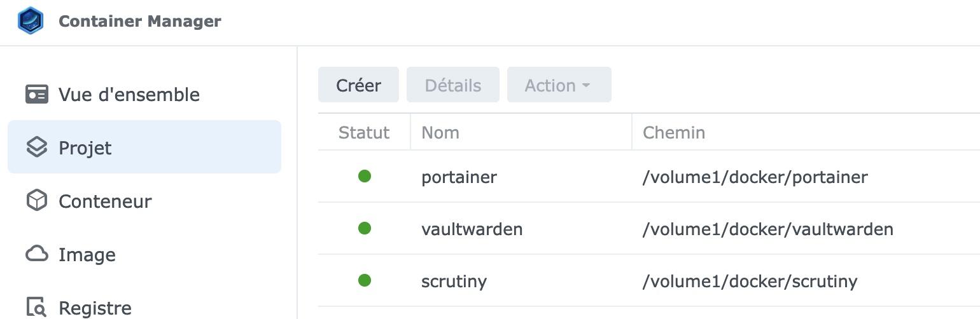Open the Action dropdown menu
The width and height of the screenshot is (980, 319).
pyautogui.click(x=559, y=85)
